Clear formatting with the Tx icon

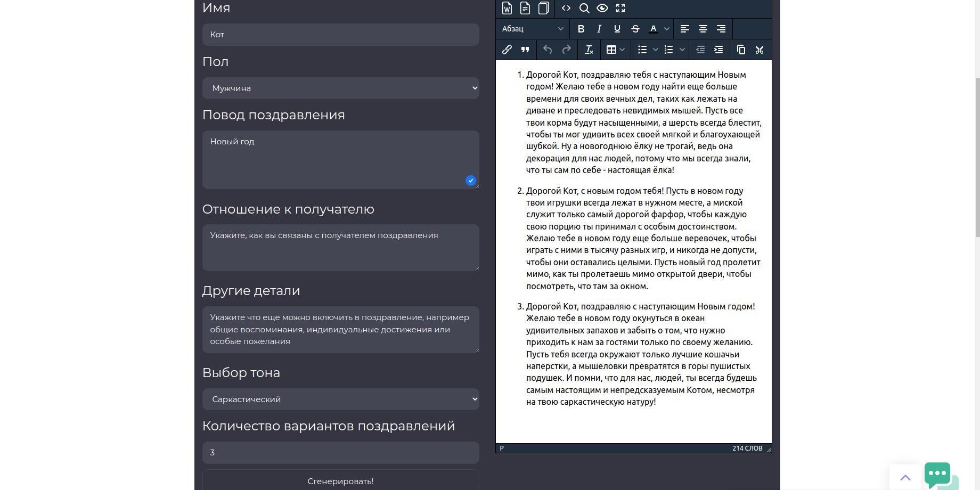[589, 50]
